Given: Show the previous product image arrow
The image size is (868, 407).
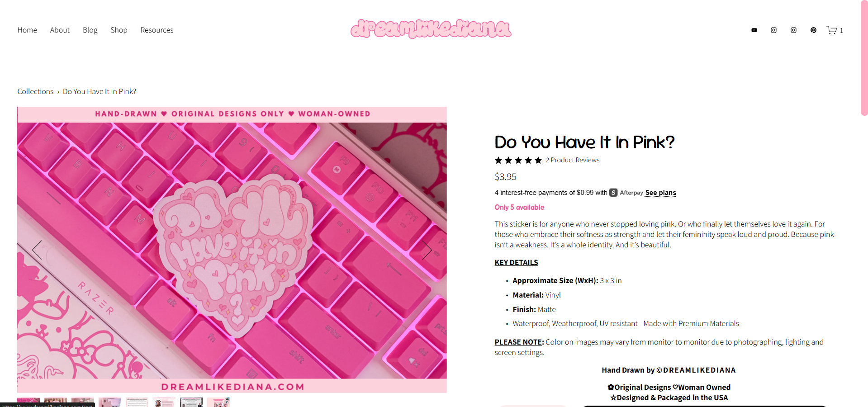Looking at the screenshot, I should pyautogui.click(x=37, y=250).
